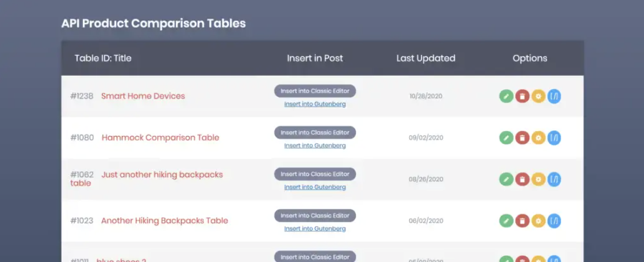644x262 pixels.
Task: Get shortcode for Smart Home Devices table
Action: point(554,96)
